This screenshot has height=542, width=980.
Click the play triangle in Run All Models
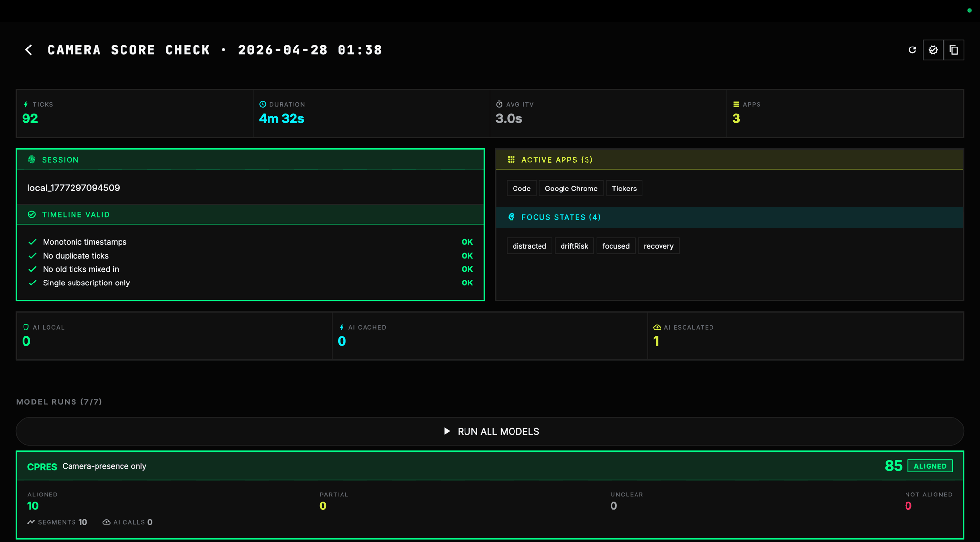tap(447, 431)
